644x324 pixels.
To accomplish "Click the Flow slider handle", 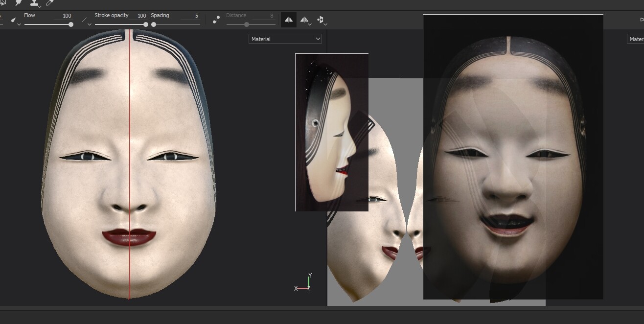I will (x=71, y=24).
